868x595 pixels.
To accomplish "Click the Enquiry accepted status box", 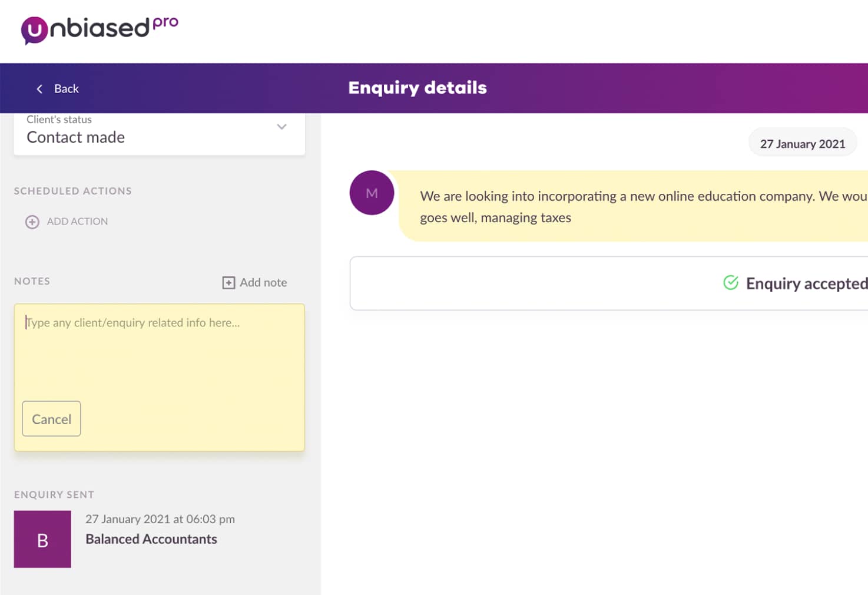I will point(609,283).
